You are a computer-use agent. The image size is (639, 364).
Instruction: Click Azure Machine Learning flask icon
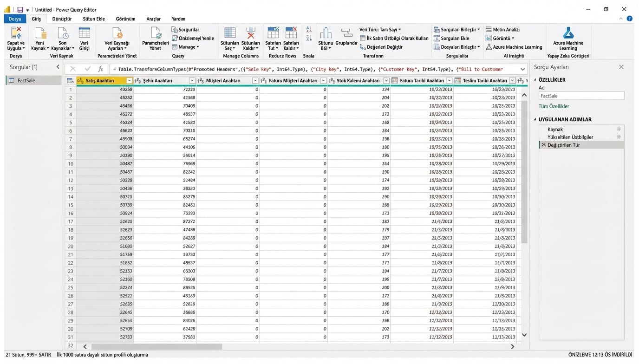pos(568,33)
